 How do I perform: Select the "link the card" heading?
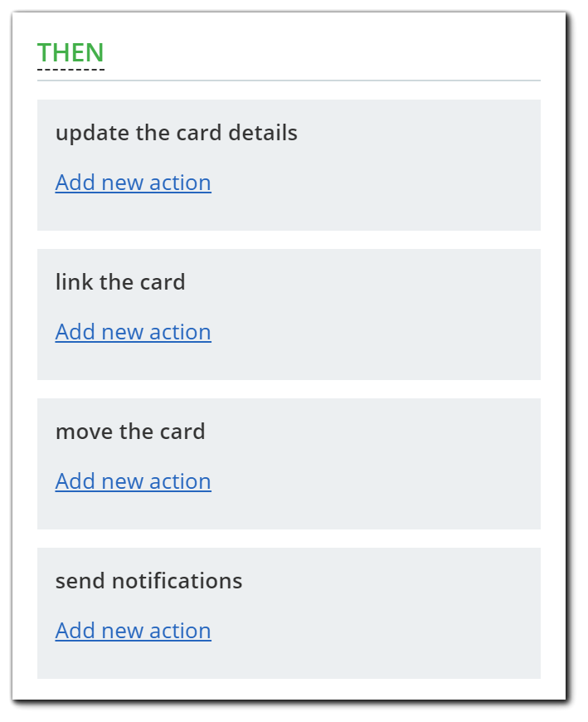click(x=120, y=282)
